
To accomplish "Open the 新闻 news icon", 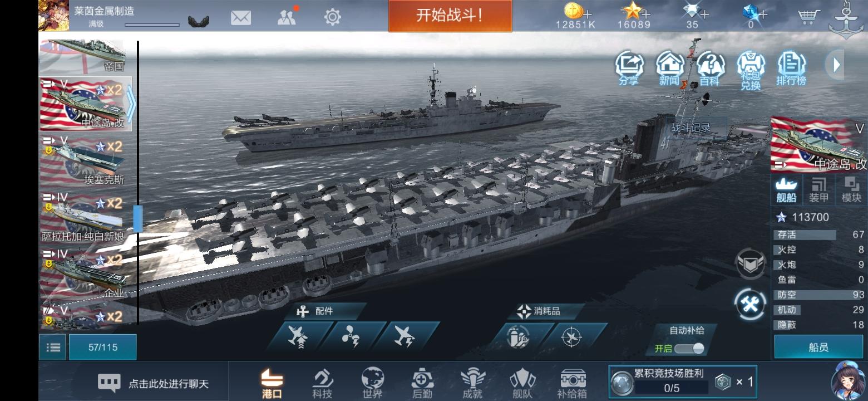I will (x=670, y=69).
